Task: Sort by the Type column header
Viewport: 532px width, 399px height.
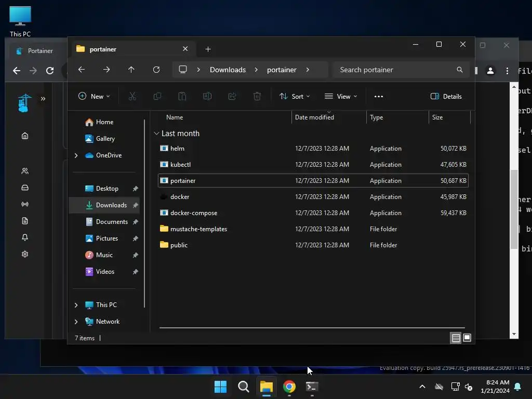Action: 376,117
